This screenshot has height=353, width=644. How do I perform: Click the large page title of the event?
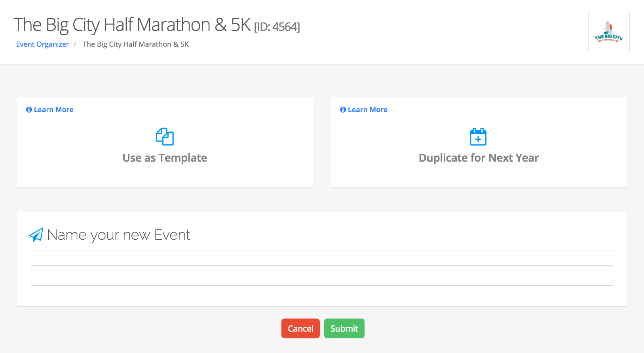click(132, 25)
